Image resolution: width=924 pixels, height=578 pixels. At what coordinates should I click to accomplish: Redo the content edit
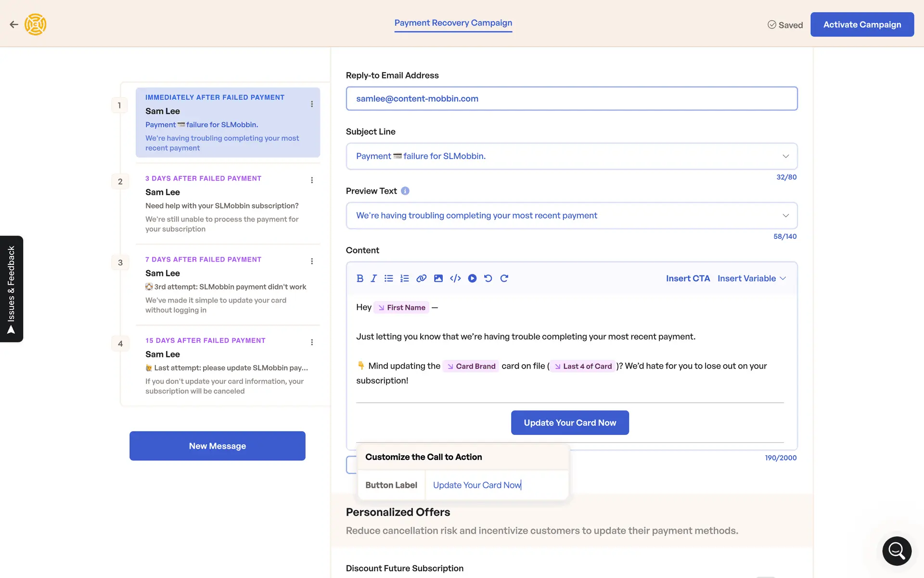504,278
